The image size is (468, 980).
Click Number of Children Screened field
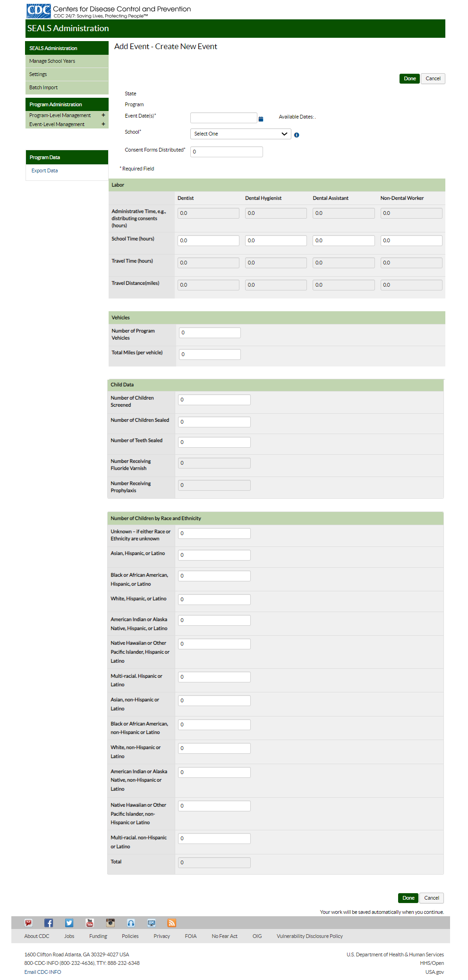(x=214, y=400)
